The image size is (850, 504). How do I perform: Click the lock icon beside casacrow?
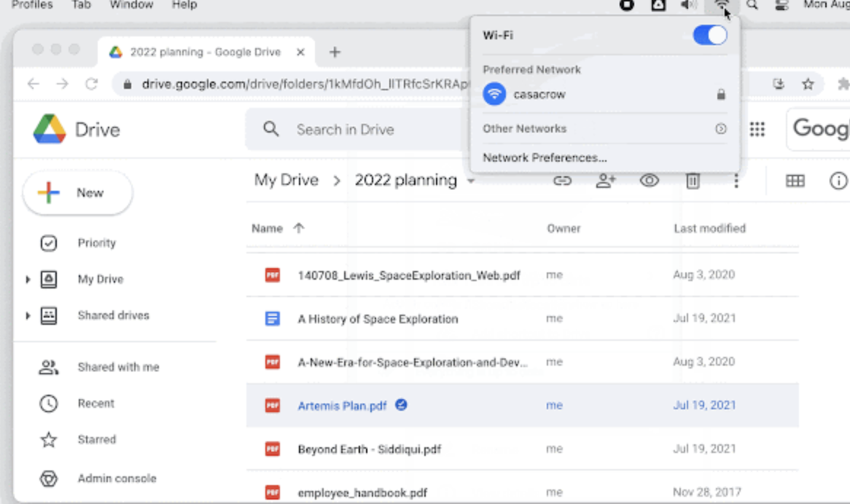click(720, 94)
